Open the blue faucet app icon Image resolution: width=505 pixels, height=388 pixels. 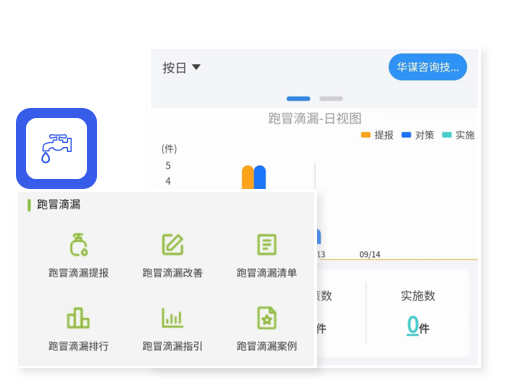point(56,148)
